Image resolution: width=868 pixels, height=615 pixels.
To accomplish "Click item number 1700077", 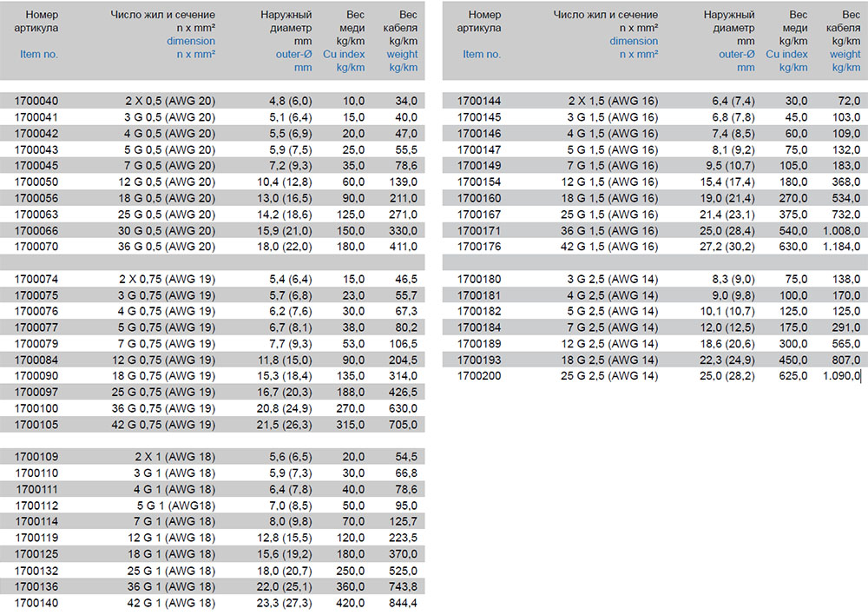I will 36,327.
